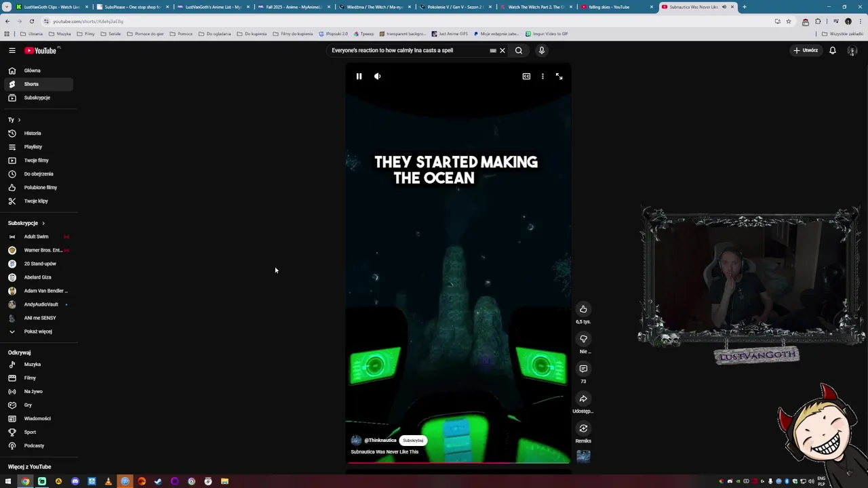Mute the Subnautica tab audio icon
868x488 pixels.
pos(724,7)
